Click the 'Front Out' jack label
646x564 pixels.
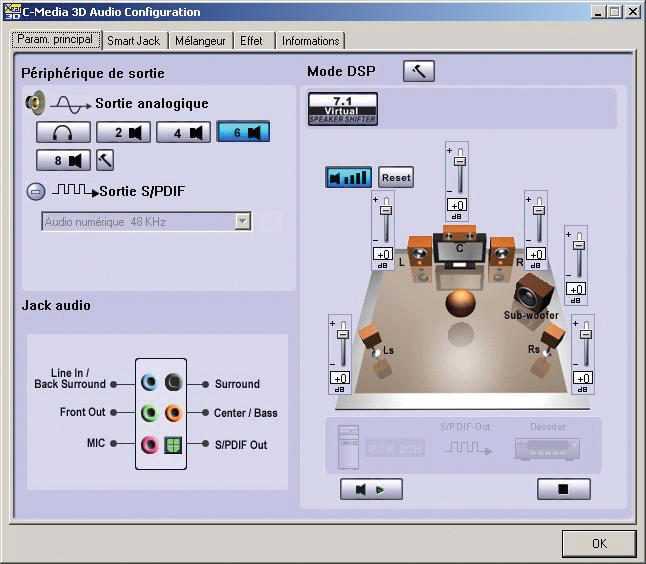pyautogui.click(x=82, y=412)
